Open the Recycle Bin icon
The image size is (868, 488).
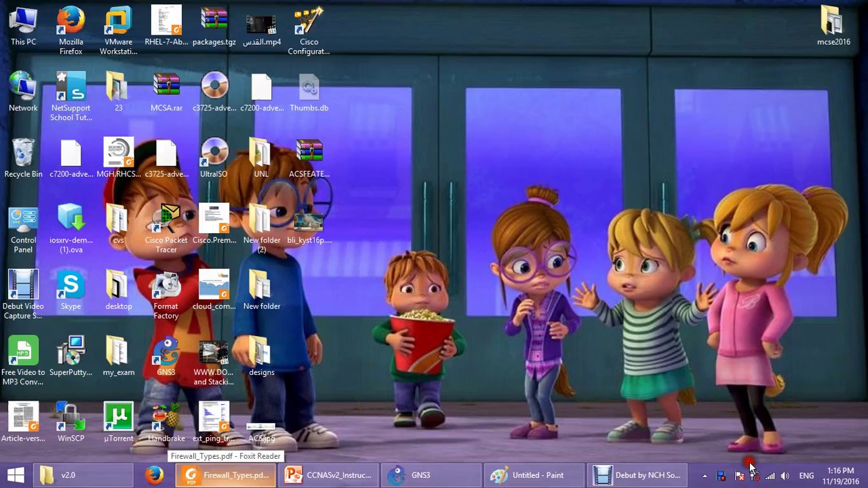(x=23, y=159)
